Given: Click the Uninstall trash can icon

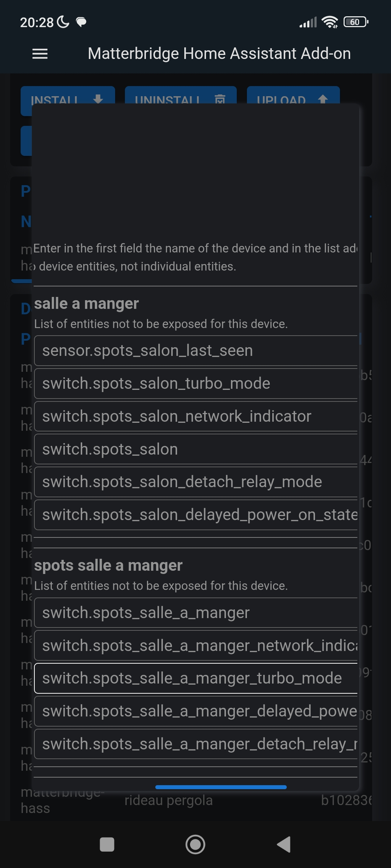Looking at the screenshot, I should click(x=220, y=98).
